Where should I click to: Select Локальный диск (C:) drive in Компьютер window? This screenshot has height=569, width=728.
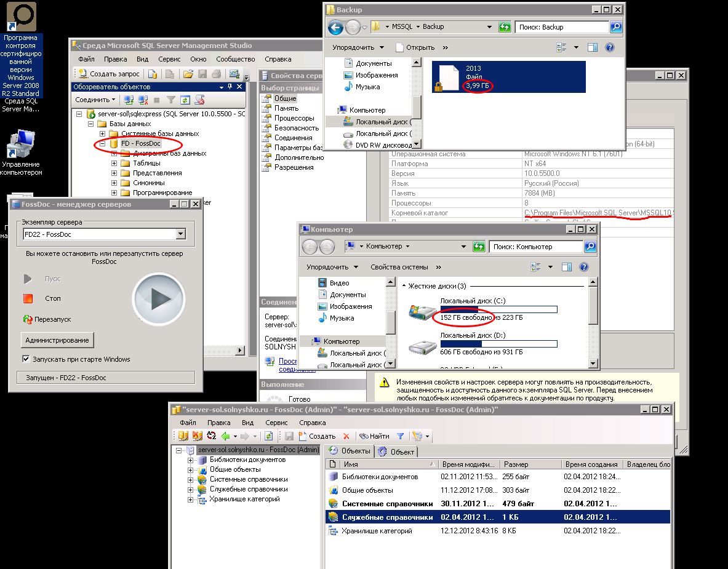pos(483,309)
